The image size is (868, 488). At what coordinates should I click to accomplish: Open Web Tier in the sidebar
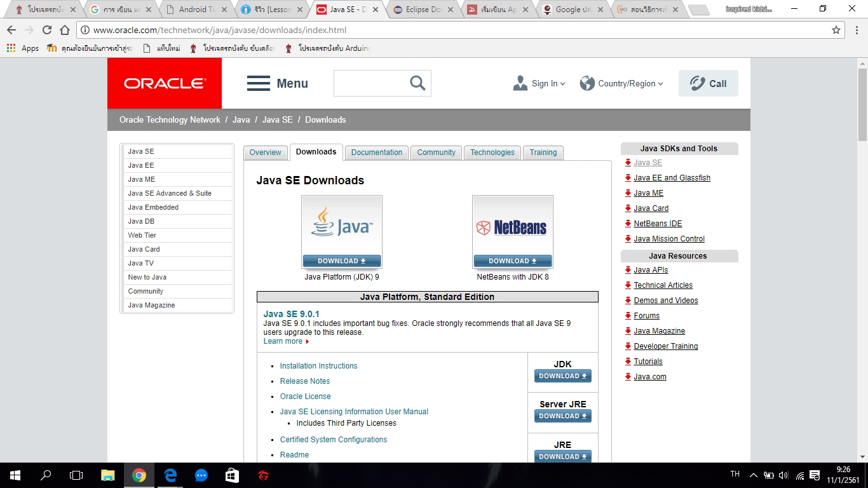coord(177,235)
